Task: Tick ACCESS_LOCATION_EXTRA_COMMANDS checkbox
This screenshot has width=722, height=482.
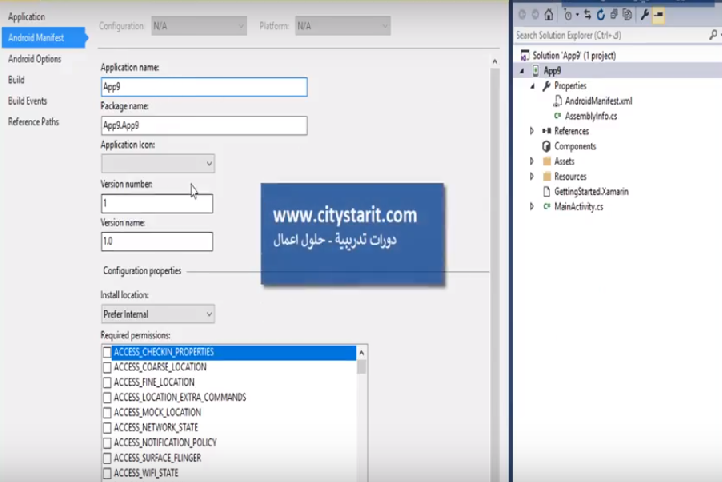Action: click(107, 397)
